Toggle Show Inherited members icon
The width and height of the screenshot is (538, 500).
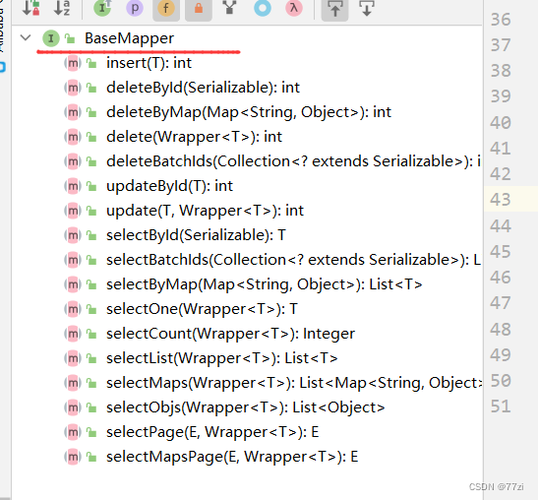(102, 8)
